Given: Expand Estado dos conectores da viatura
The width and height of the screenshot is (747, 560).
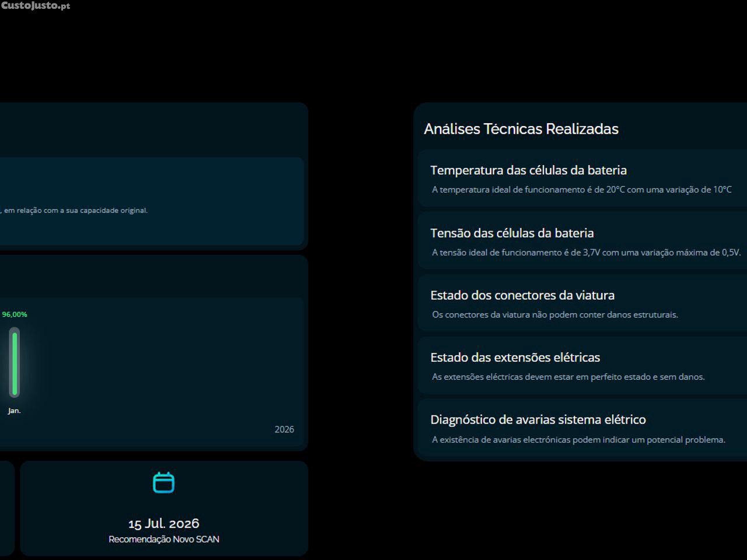Looking at the screenshot, I should pyautogui.click(x=522, y=295).
